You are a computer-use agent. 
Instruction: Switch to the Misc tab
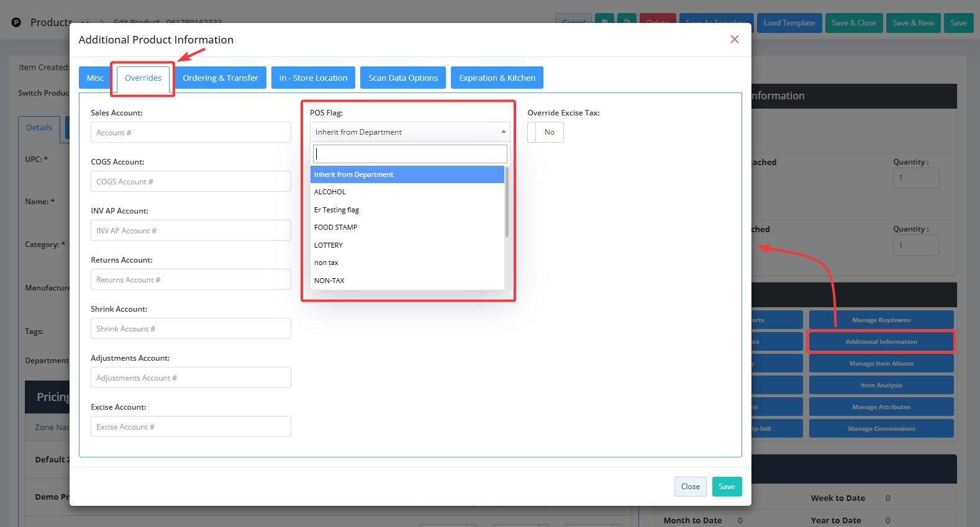pyautogui.click(x=95, y=78)
